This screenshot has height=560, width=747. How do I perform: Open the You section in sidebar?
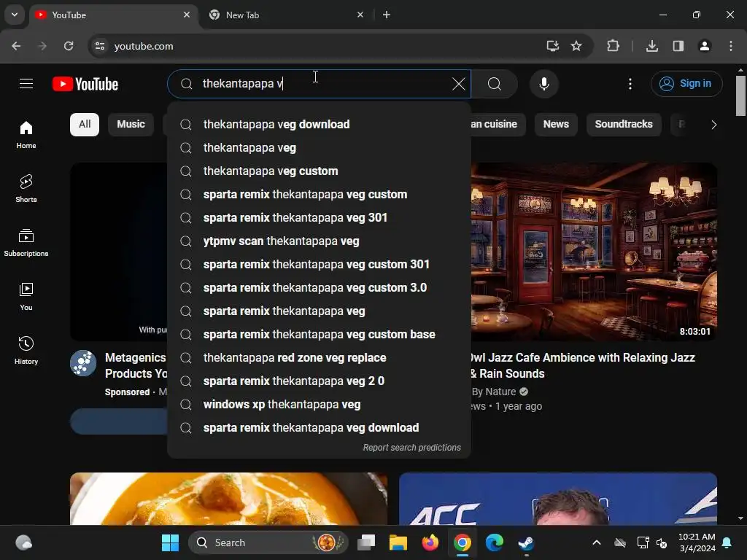[26, 296]
